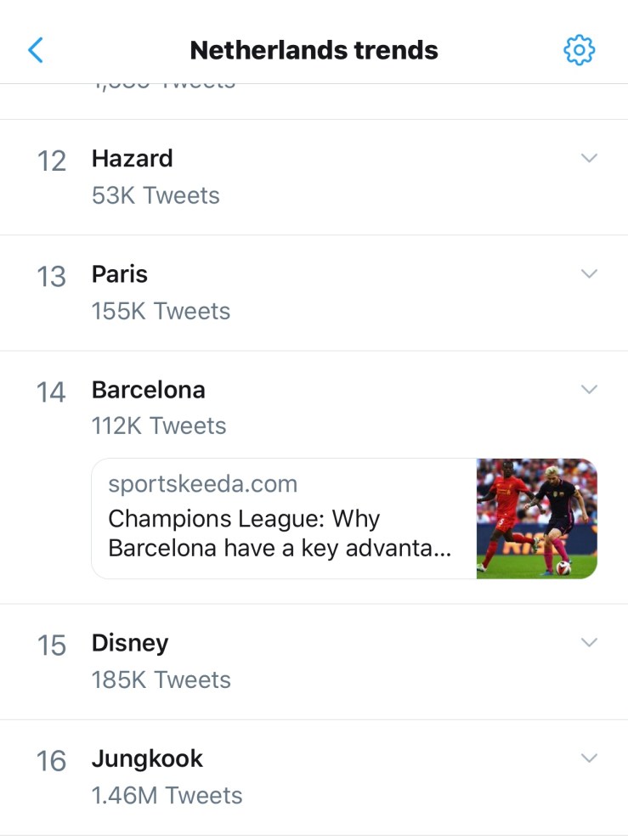
Task: Open trends settings gear icon
Action: click(580, 50)
